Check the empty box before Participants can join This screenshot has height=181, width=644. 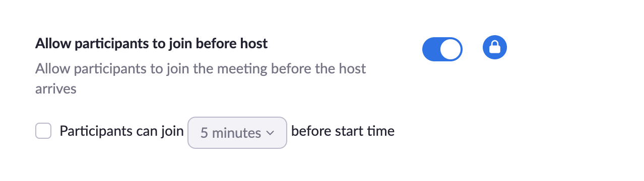[x=43, y=131]
